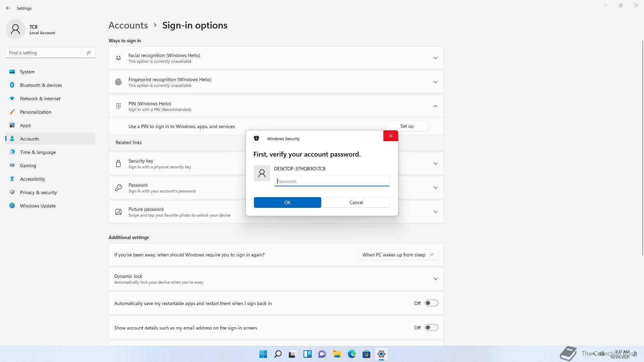This screenshot has width=644, height=362.
Task: Click Cancel in Windows Security dialog
Action: coord(356,202)
